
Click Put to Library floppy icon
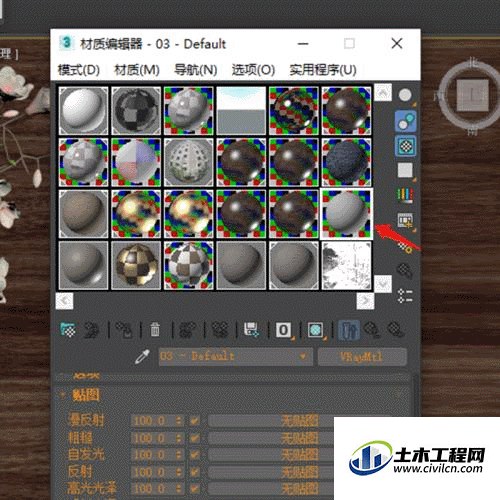click(x=251, y=330)
